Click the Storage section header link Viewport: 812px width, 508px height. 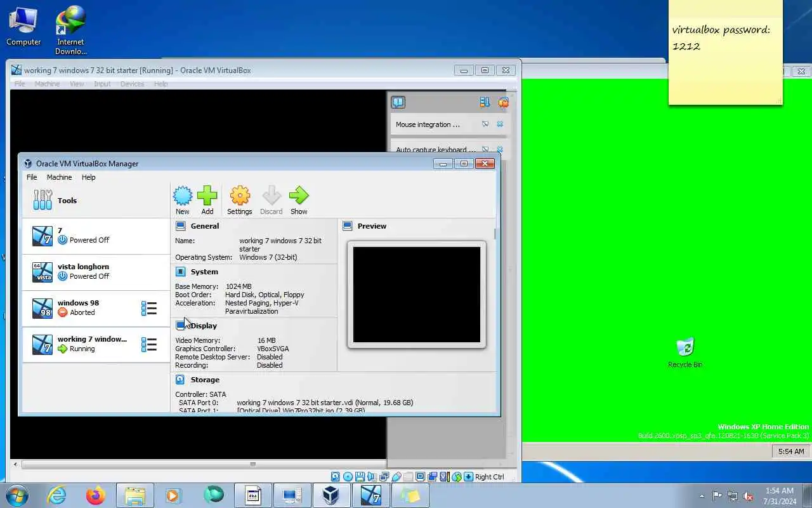pos(205,380)
